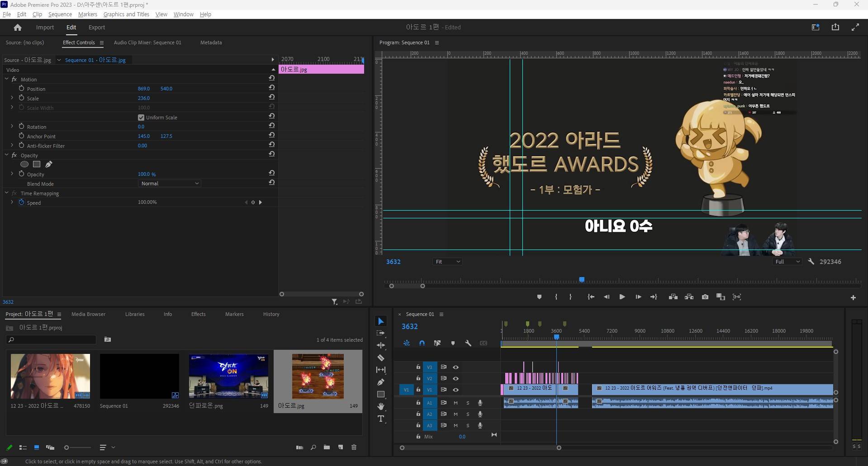Click New Bin folder icon in Project panel
This screenshot has height=466, width=868.
(327, 447)
